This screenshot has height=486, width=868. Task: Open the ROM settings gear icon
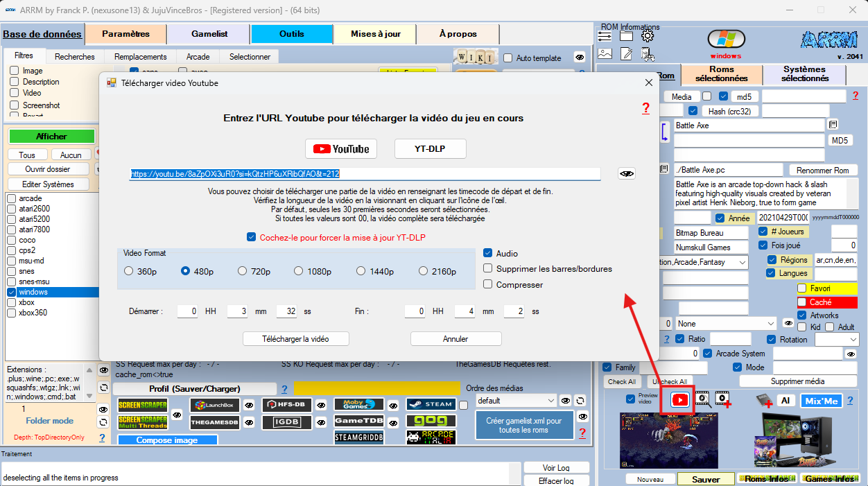648,36
